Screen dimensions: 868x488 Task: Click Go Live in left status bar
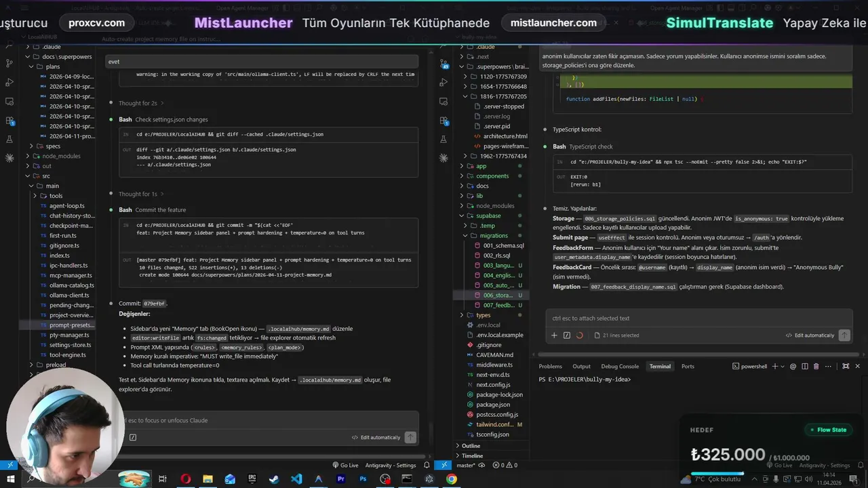pos(345,465)
